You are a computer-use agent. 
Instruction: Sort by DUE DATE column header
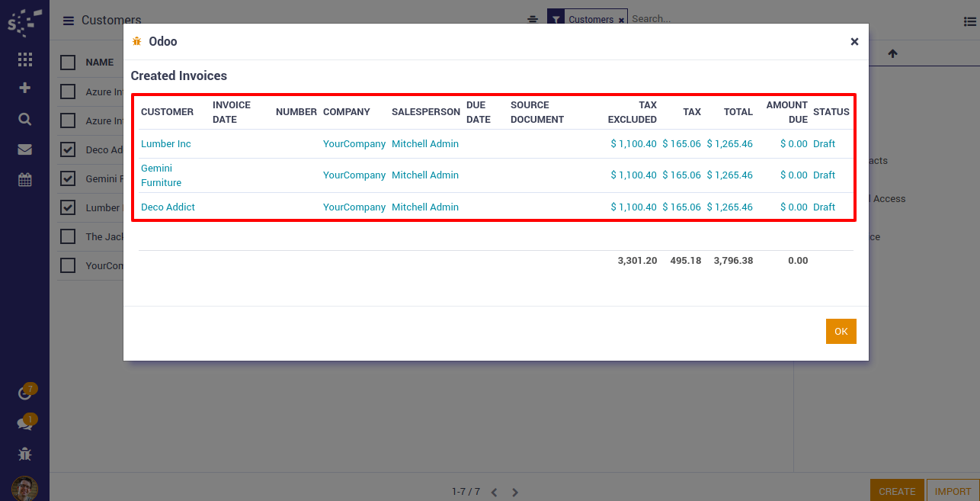479,112
